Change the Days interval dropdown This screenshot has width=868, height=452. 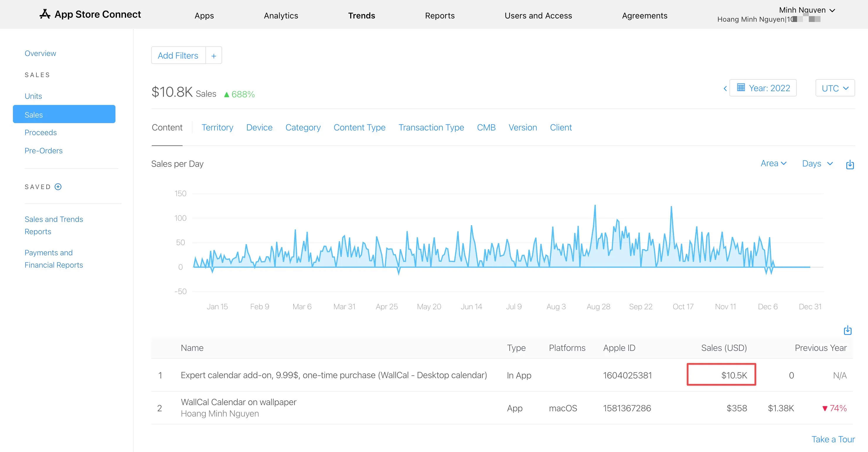point(817,164)
